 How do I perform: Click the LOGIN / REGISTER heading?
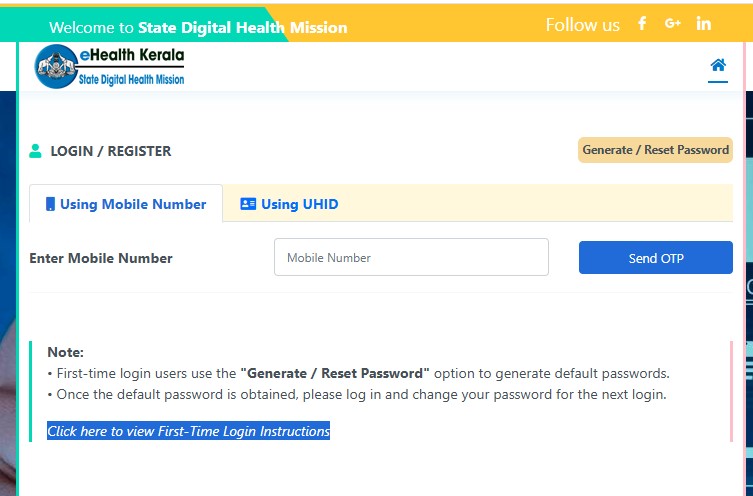click(110, 151)
